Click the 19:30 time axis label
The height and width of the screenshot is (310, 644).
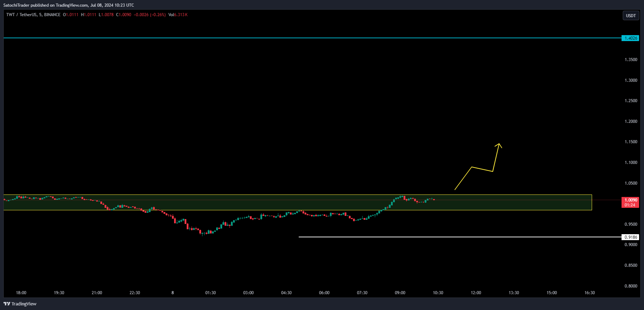pos(59,293)
